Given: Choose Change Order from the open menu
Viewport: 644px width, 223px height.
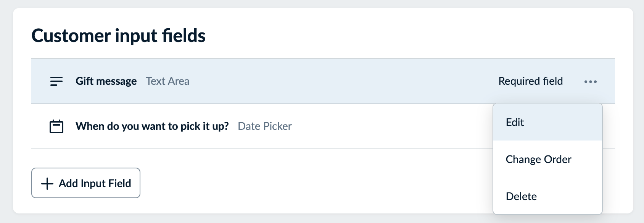Looking at the screenshot, I should click(538, 159).
